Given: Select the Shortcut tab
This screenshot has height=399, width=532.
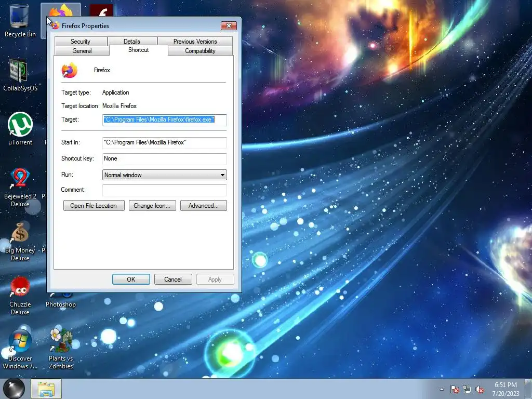Looking at the screenshot, I should (x=138, y=50).
